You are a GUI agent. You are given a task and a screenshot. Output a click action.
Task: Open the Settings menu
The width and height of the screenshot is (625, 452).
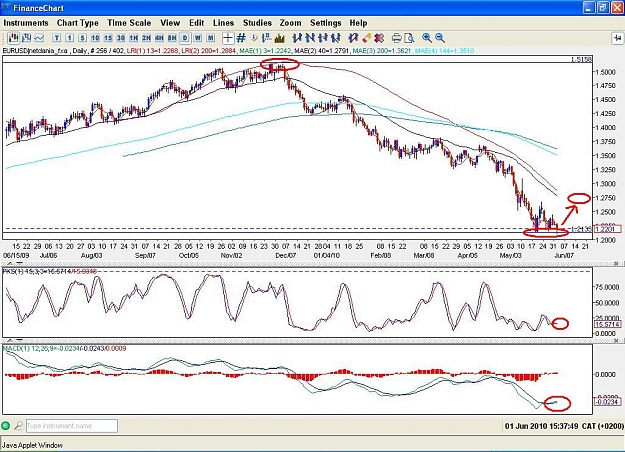click(x=326, y=23)
